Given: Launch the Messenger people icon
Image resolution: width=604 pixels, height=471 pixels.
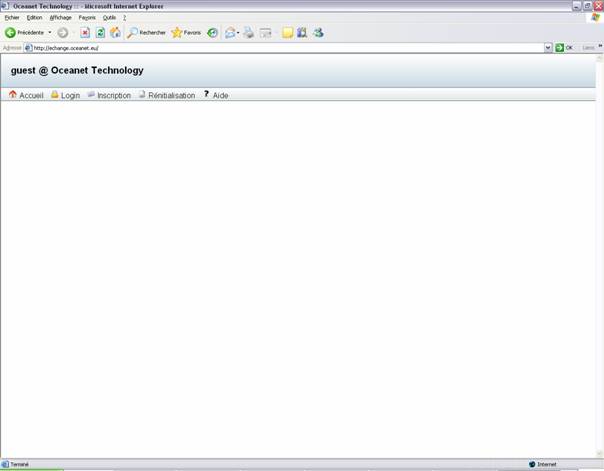Looking at the screenshot, I should pyautogui.click(x=318, y=33).
